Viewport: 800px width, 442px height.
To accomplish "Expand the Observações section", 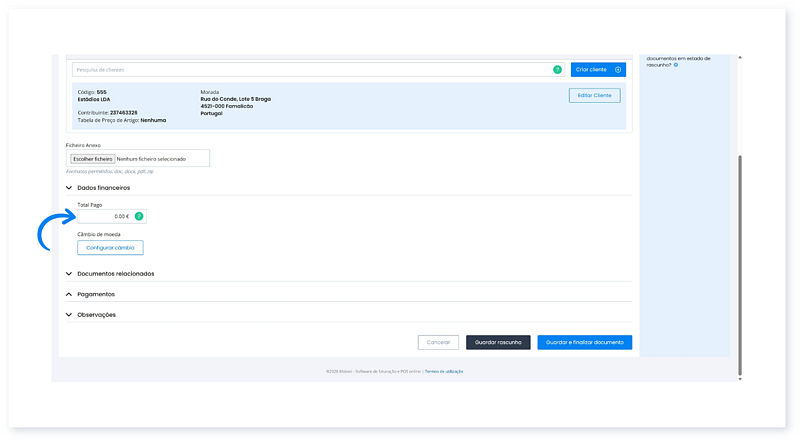I will pos(69,314).
